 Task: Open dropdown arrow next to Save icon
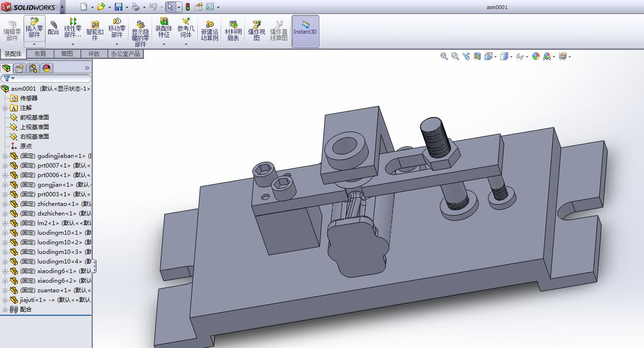point(127,7)
